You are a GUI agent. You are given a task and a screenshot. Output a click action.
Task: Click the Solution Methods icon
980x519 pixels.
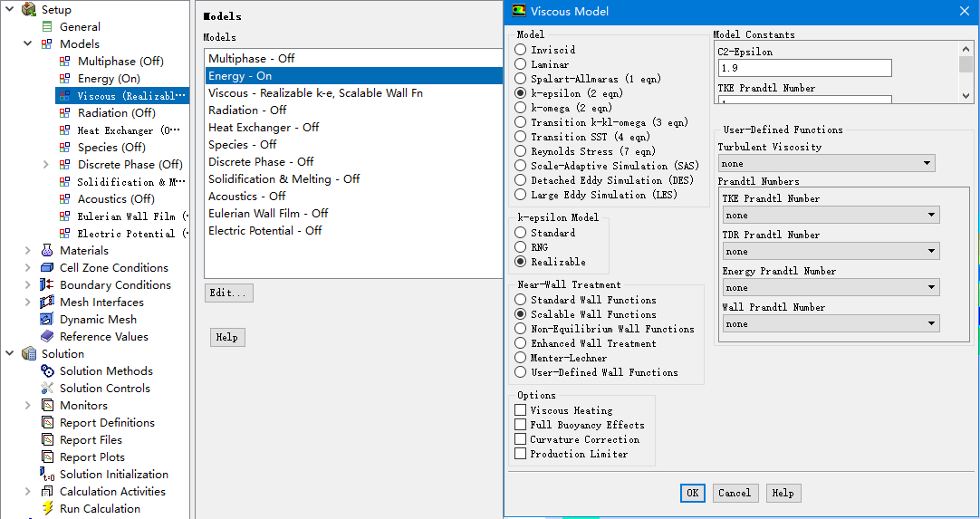(x=47, y=371)
